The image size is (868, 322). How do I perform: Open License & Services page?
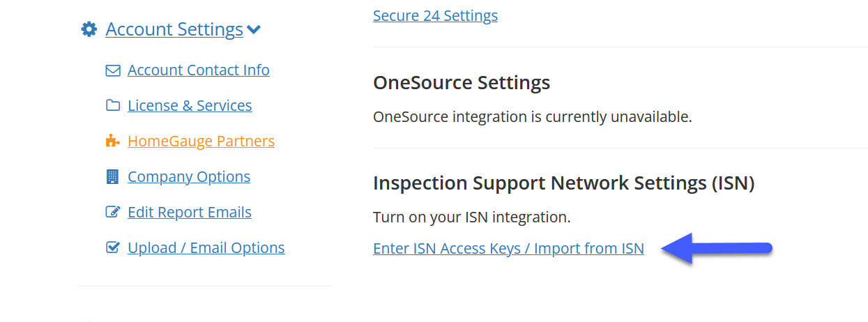point(190,106)
